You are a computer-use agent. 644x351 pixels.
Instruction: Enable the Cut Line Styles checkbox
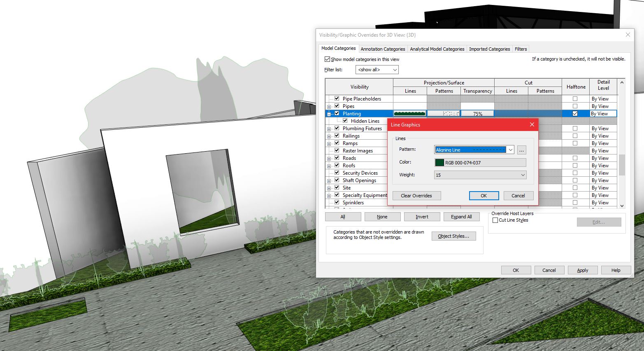click(x=495, y=220)
